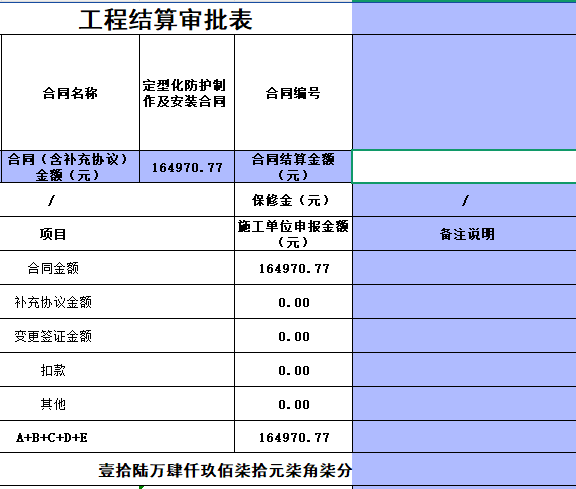576x489 pixels.
Task: Click the empty selected settlement amount cell
Action: (x=464, y=166)
